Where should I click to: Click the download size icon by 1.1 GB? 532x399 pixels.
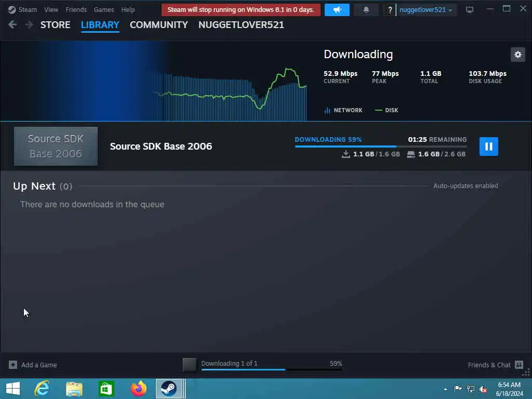click(x=345, y=154)
